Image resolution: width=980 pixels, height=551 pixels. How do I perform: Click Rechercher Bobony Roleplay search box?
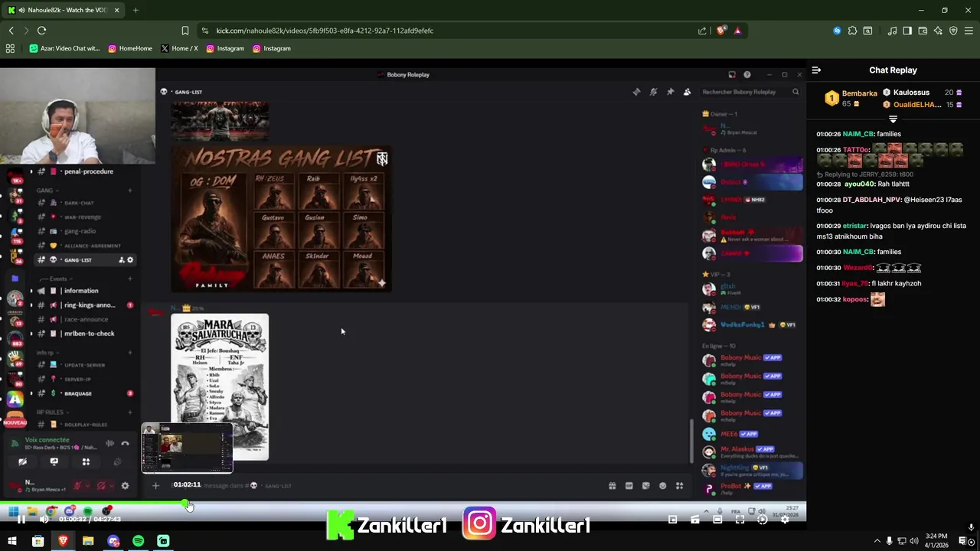tap(750, 92)
